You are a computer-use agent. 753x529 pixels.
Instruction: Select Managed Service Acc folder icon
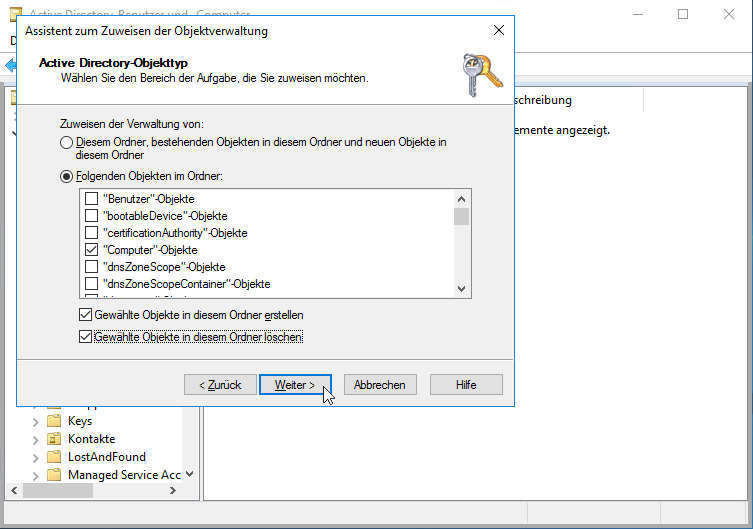[x=54, y=475]
